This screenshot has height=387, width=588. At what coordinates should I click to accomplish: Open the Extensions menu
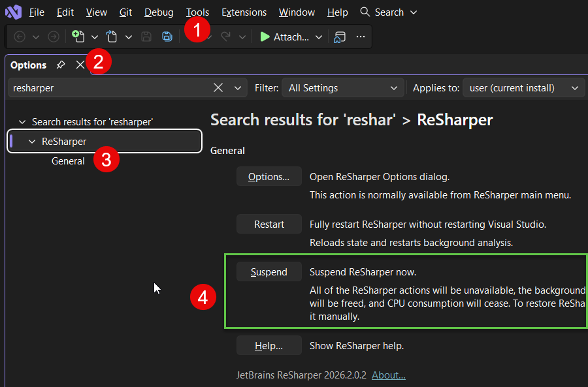[244, 12]
